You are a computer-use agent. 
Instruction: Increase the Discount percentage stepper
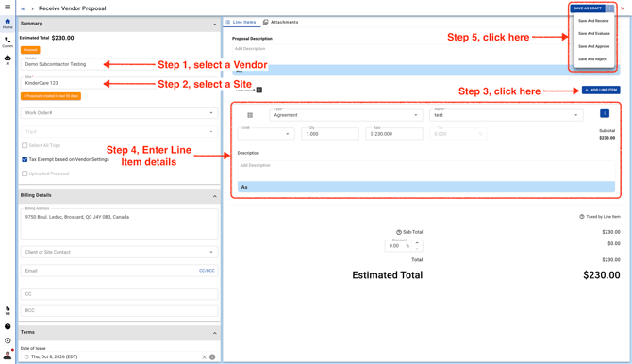point(417,243)
